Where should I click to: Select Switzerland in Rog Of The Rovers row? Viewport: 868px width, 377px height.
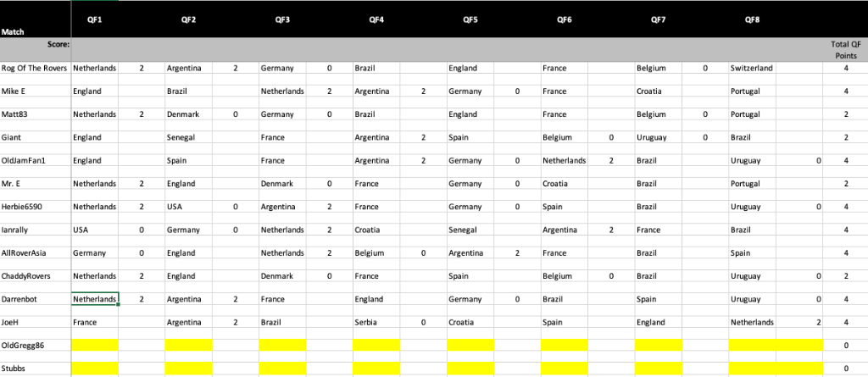pyautogui.click(x=753, y=68)
